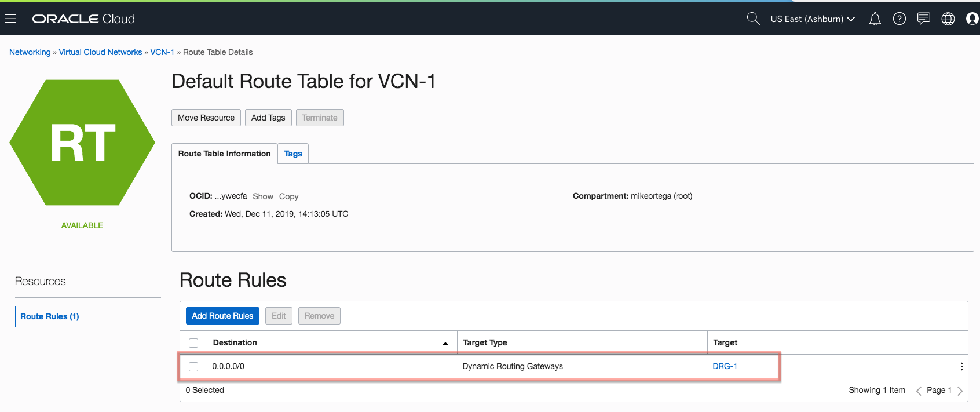Select the Route Table Information tab
The height and width of the screenshot is (412, 980).
point(224,154)
